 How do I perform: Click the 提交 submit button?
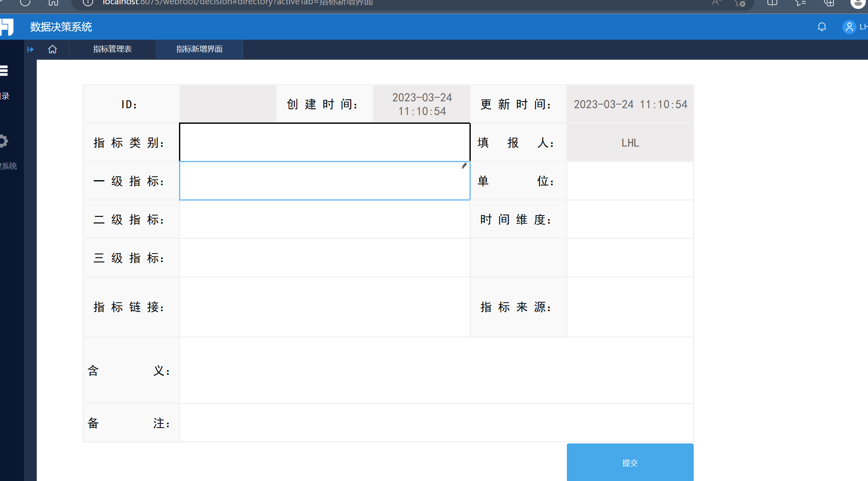(630, 462)
